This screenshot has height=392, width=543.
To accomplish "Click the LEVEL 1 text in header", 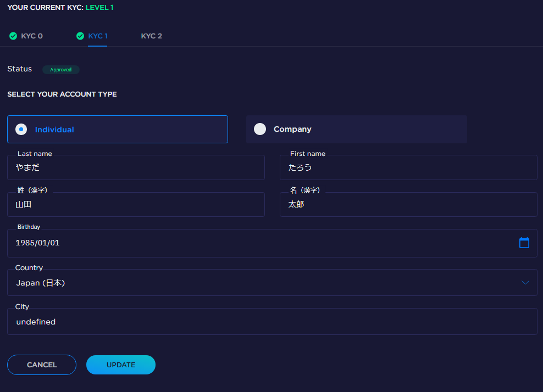I will click(x=99, y=7).
